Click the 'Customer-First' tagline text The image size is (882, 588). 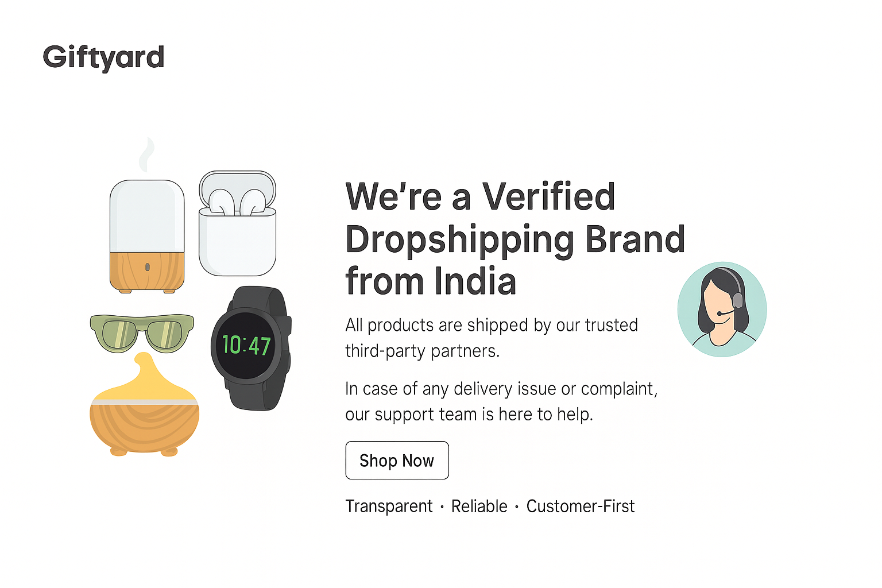580,506
